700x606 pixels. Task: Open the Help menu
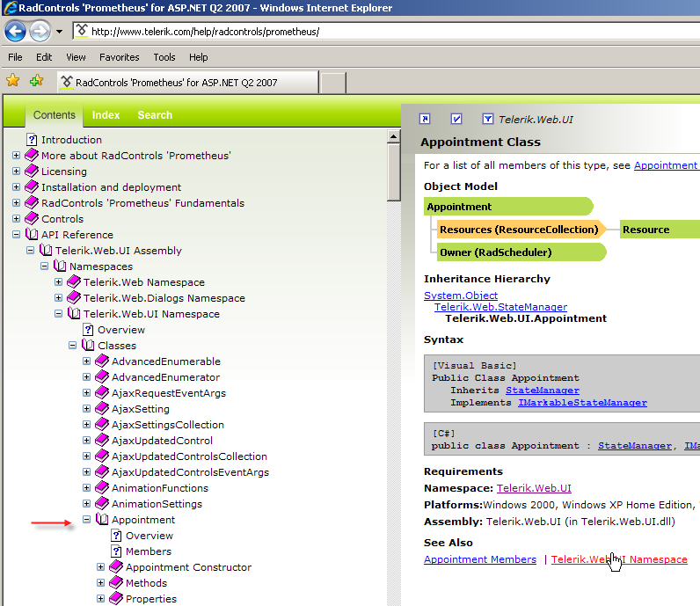(198, 57)
